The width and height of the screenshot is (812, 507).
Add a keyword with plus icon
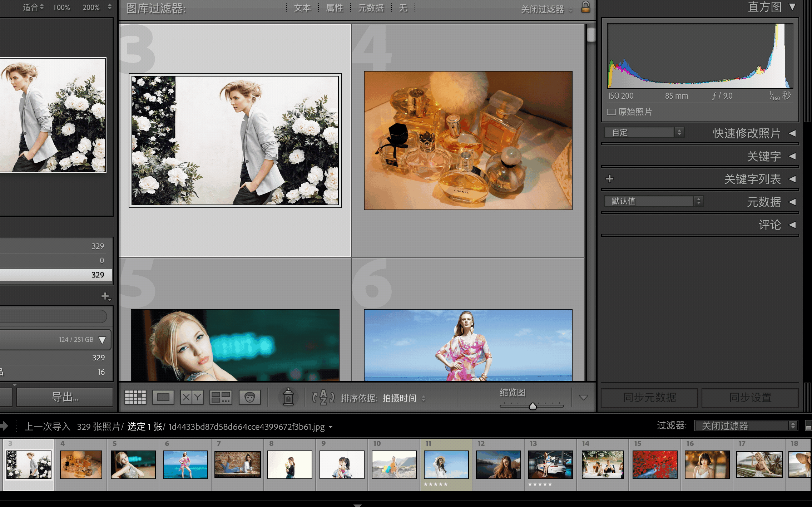610,179
